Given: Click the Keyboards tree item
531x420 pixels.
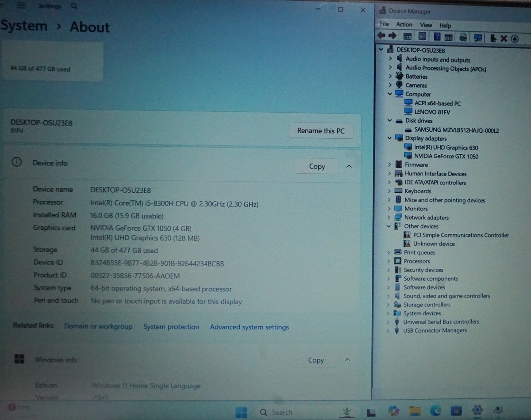Looking at the screenshot, I should (418, 191).
